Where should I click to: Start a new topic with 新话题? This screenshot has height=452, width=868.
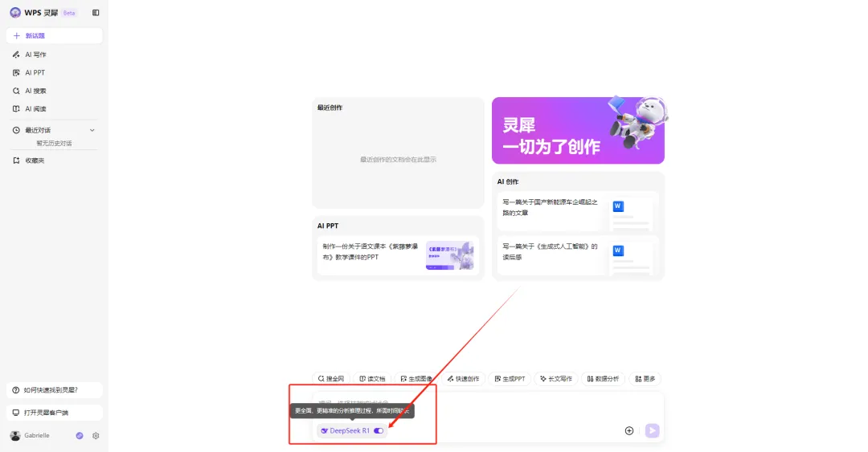click(x=55, y=35)
